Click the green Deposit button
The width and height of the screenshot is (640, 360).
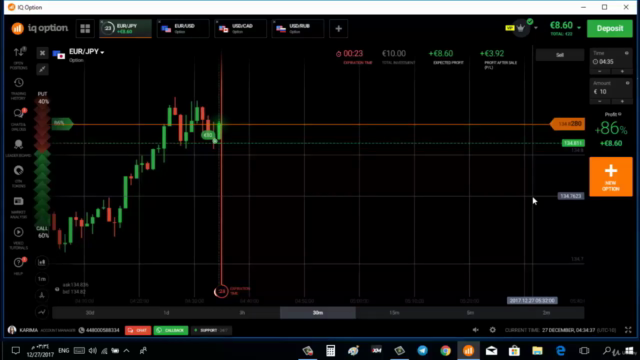coord(610,29)
